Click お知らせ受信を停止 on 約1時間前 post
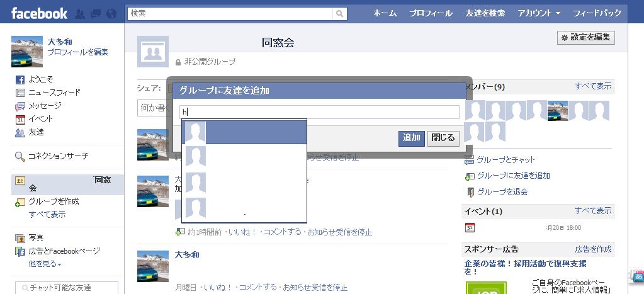 tap(340, 232)
